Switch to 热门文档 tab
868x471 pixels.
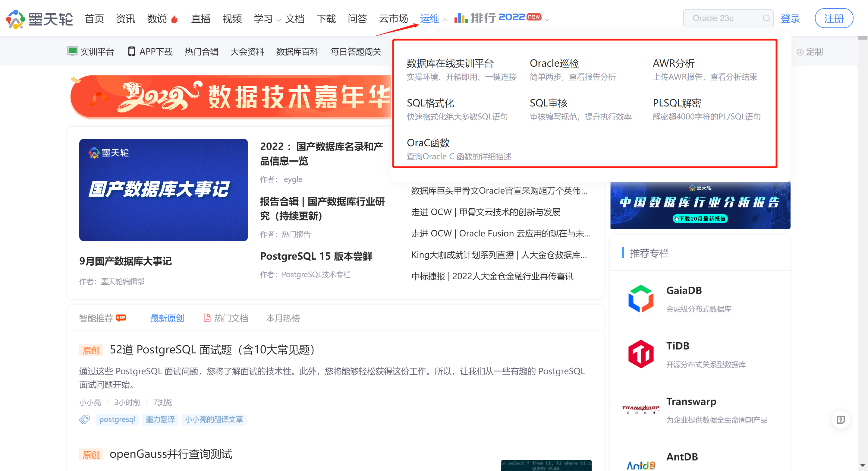[231, 318]
